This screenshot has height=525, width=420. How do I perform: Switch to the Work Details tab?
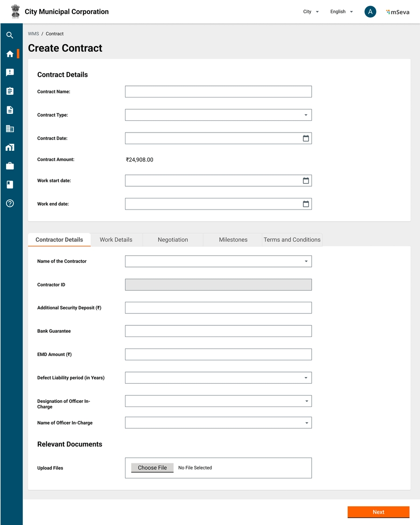[116, 240]
